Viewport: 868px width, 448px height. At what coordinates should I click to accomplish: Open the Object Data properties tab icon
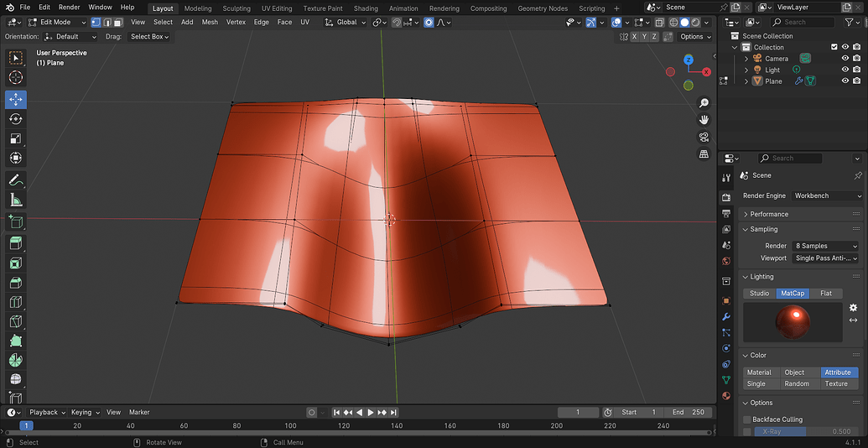(726, 380)
